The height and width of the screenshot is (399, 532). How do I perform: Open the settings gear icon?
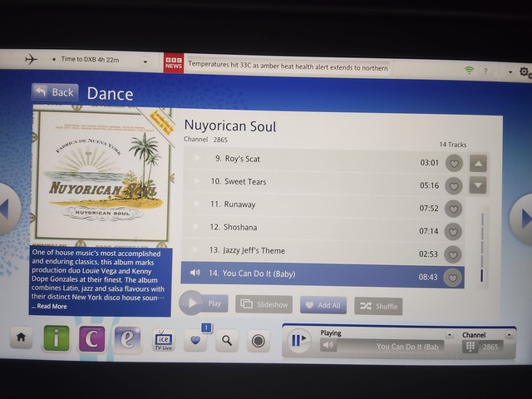point(525,72)
